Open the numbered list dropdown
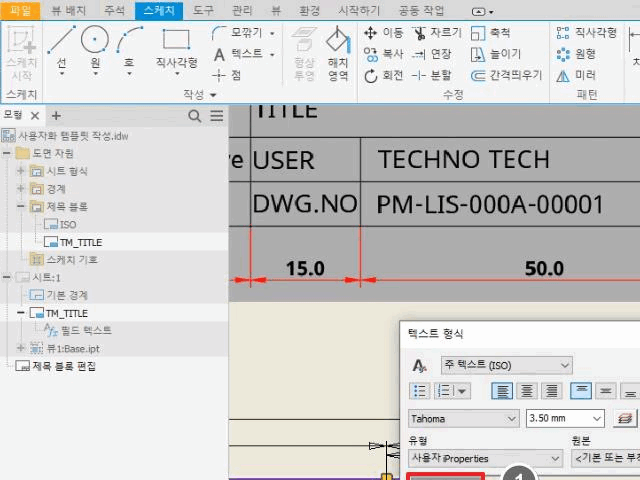This screenshot has width=640, height=480. pos(462,391)
